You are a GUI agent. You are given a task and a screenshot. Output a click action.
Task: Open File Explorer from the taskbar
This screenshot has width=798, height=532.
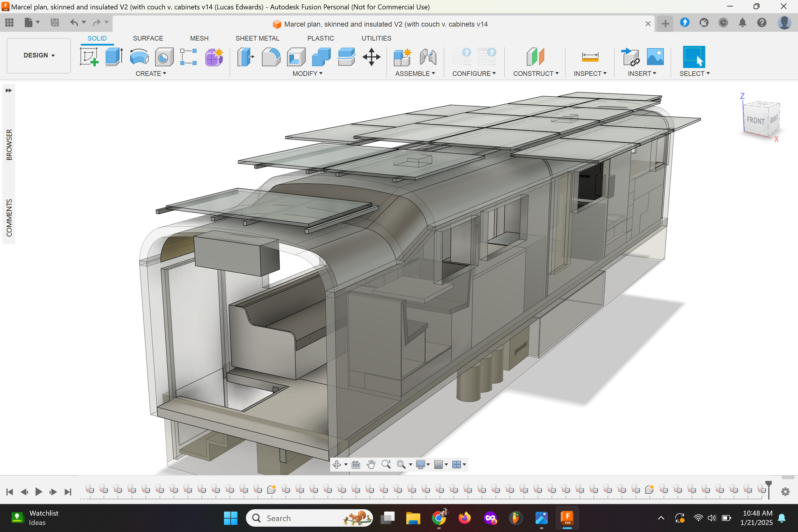click(413, 518)
